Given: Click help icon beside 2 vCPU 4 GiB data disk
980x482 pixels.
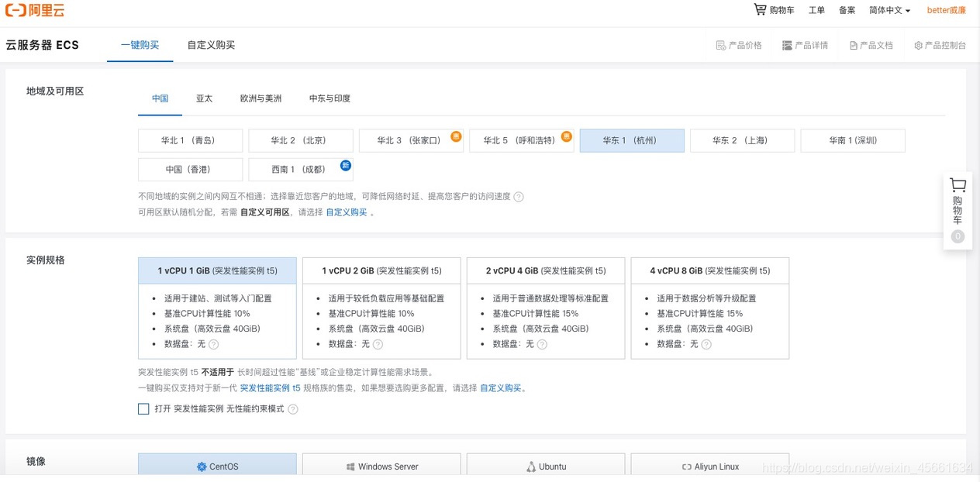Looking at the screenshot, I should click(x=542, y=345).
